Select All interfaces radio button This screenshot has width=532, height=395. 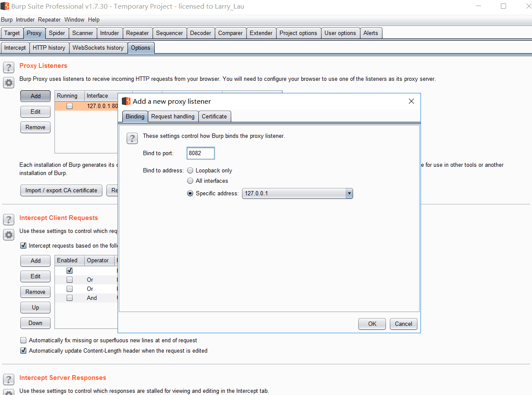click(190, 181)
